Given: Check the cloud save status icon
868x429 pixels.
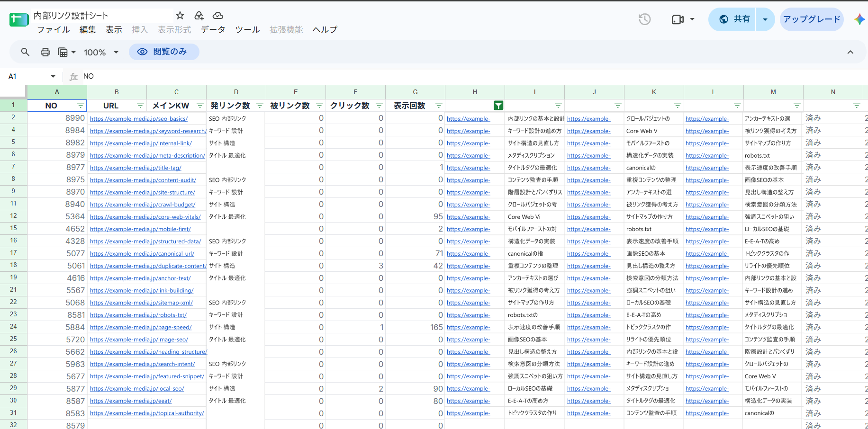Looking at the screenshot, I should [x=218, y=16].
